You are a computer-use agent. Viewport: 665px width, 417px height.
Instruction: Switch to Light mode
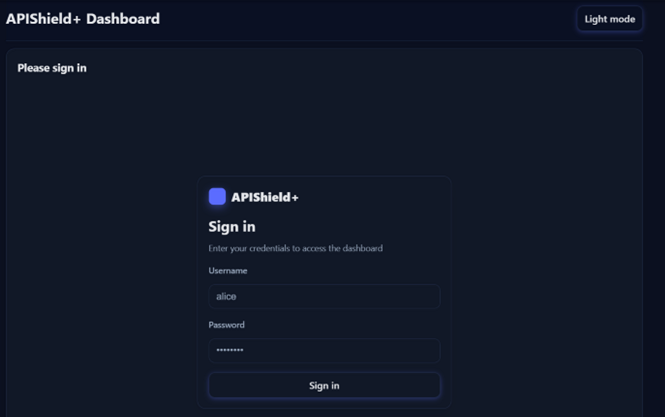(609, 19)
